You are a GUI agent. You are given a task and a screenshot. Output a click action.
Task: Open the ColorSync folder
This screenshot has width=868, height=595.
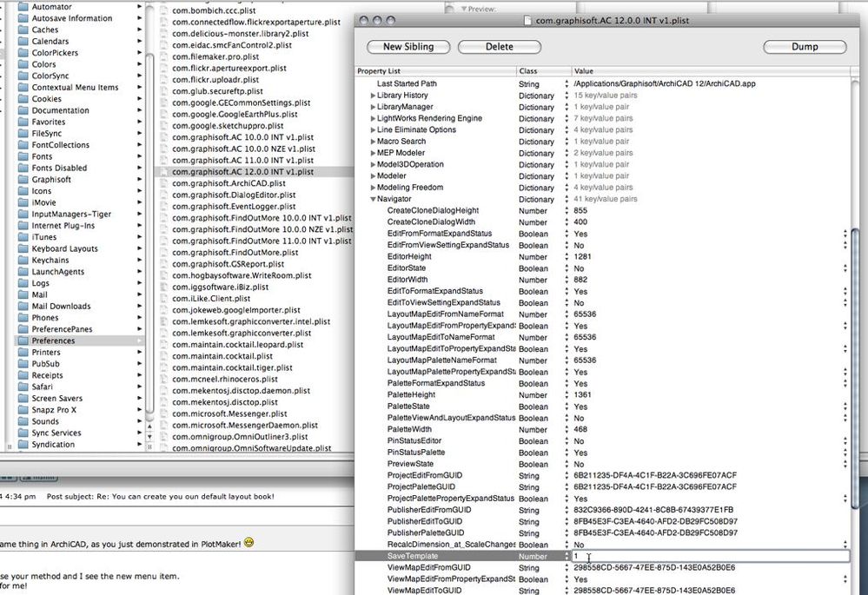click(50, 76)
